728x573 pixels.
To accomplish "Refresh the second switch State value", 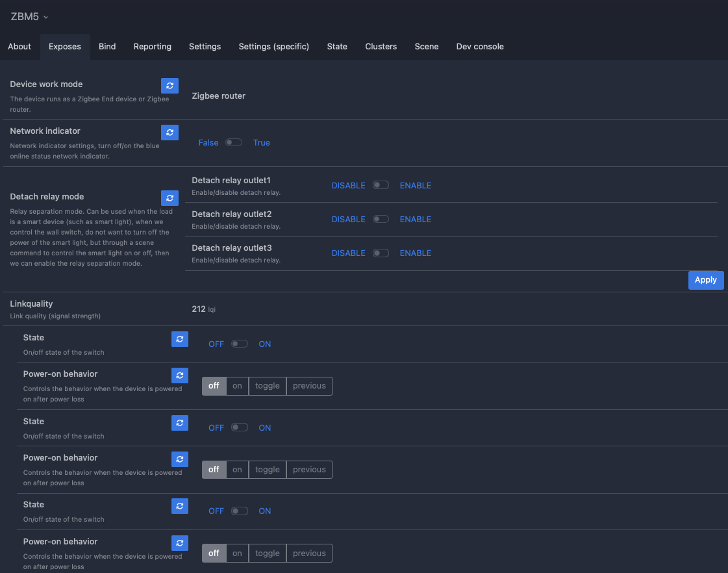I will point(180,423).
